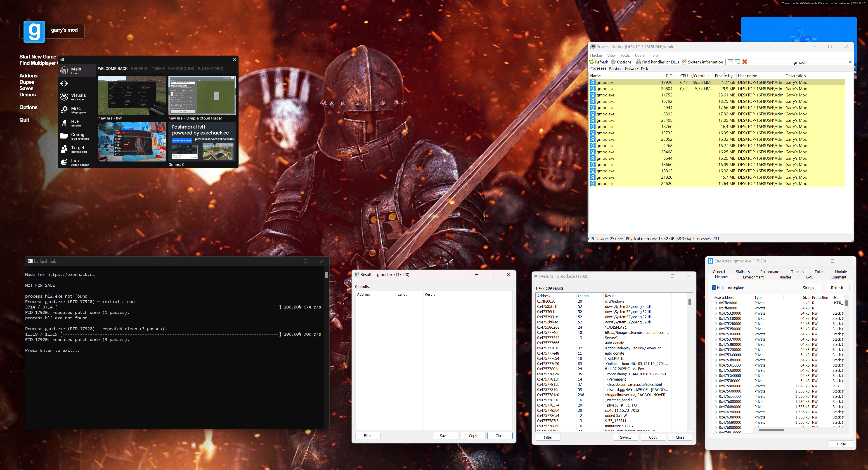Open the THEME tab in cheat menu
The width and height of the screenshot is (868, 470).
[x=158, y=69]
